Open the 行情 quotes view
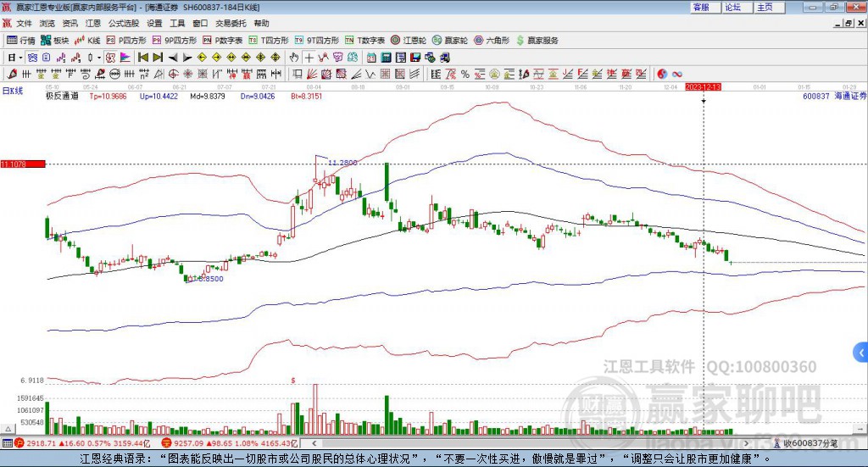The width and height of the screenshot is (868, 467). tap(20, 41)
